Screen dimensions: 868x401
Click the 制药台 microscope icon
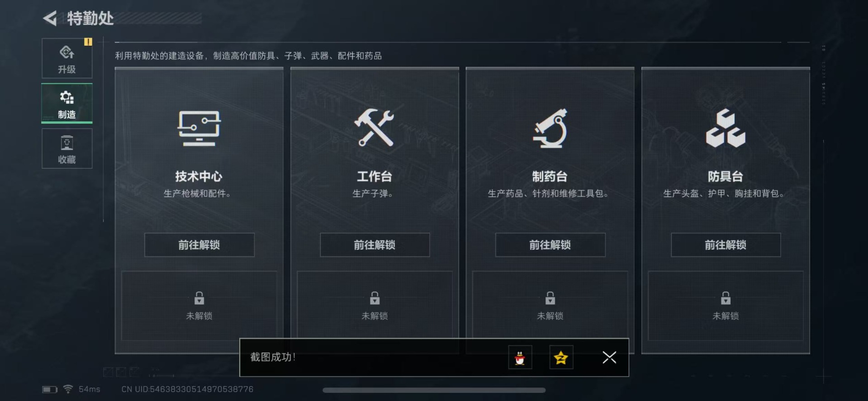pyautogui.click(x=550, y=128)
